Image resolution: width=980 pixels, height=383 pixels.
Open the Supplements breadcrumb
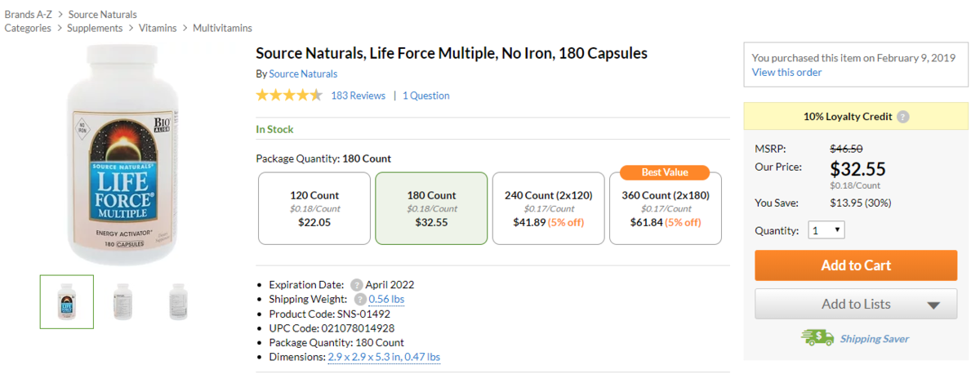tap(95, 28)
